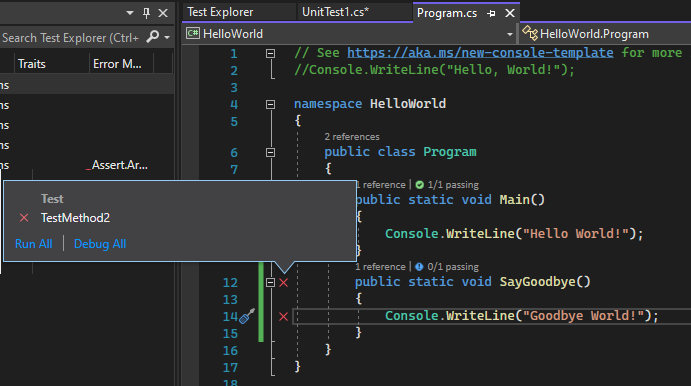
Task: Collapse the comment block at line 1
Action: pyautogui.click(x=271, y=54)
